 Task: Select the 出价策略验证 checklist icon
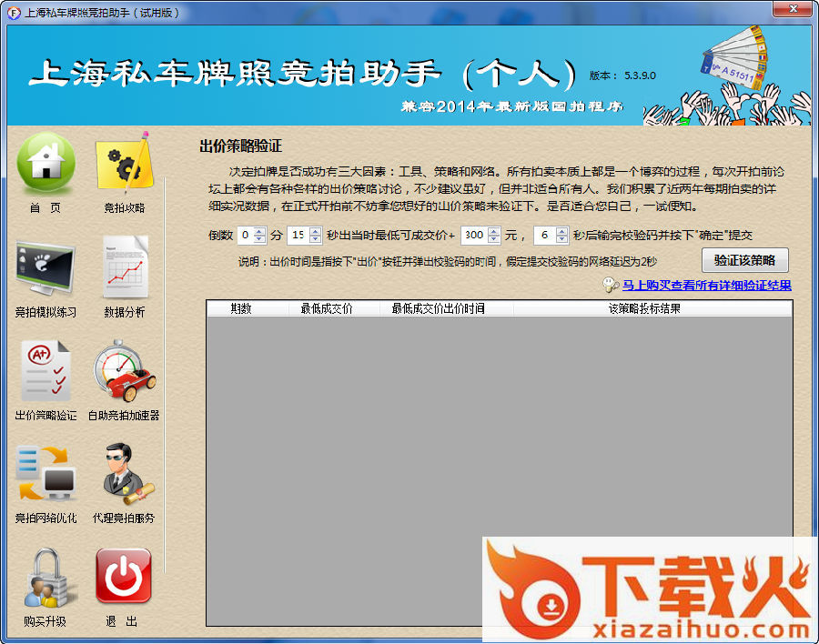pyautogui.click(x=45, y=373)
